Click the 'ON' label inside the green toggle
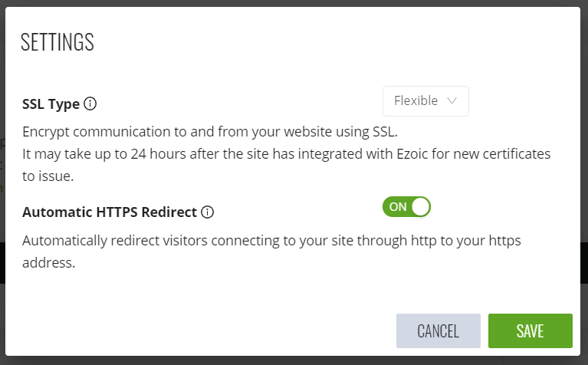Viewport: 588px width, 365px height. click(x=398, y=206)
